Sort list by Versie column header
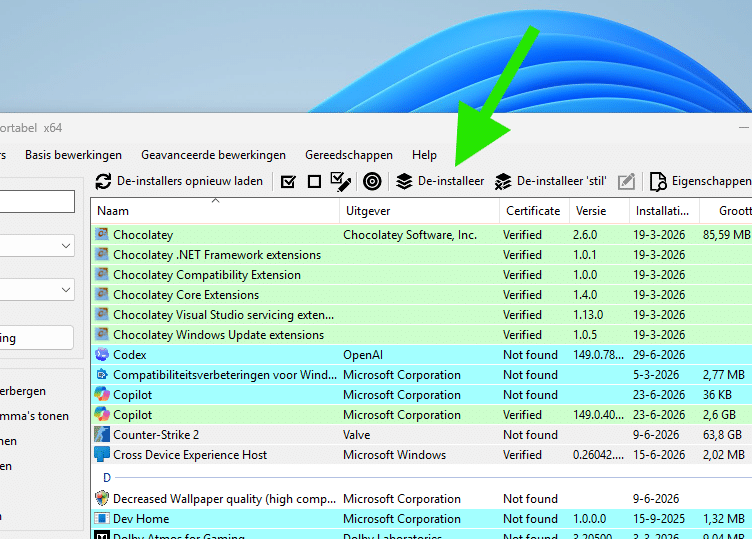 [599, 211]
